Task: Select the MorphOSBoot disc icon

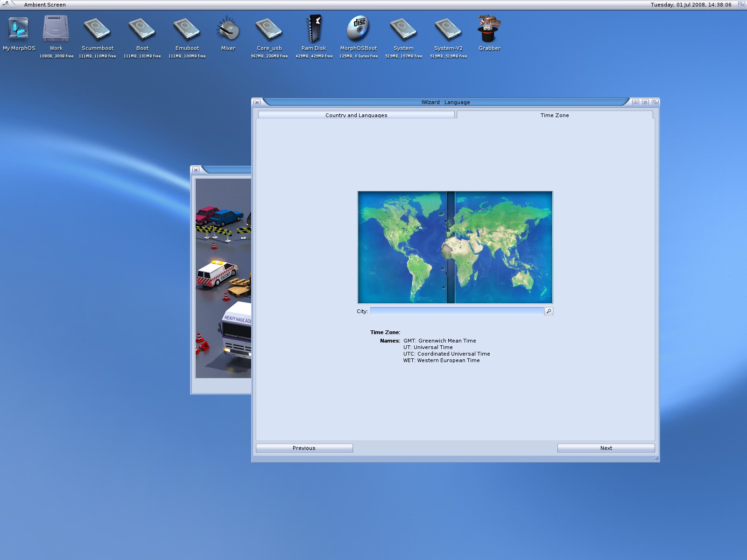Action: 359,29
